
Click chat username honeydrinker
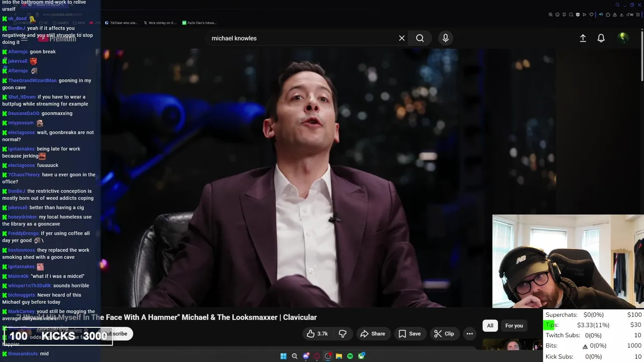23,217
